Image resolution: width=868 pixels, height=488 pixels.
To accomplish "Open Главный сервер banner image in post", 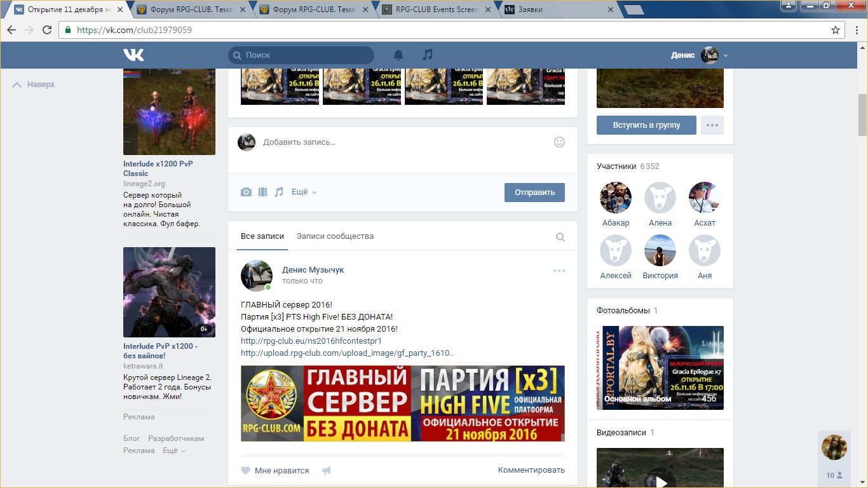I will (403, 403).
